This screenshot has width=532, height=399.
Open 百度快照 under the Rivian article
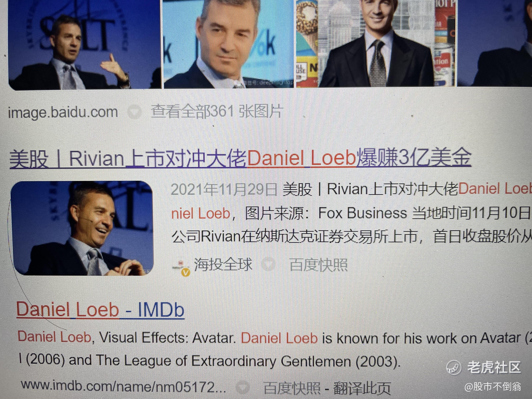pyautogui.click(x=318, y=265)
